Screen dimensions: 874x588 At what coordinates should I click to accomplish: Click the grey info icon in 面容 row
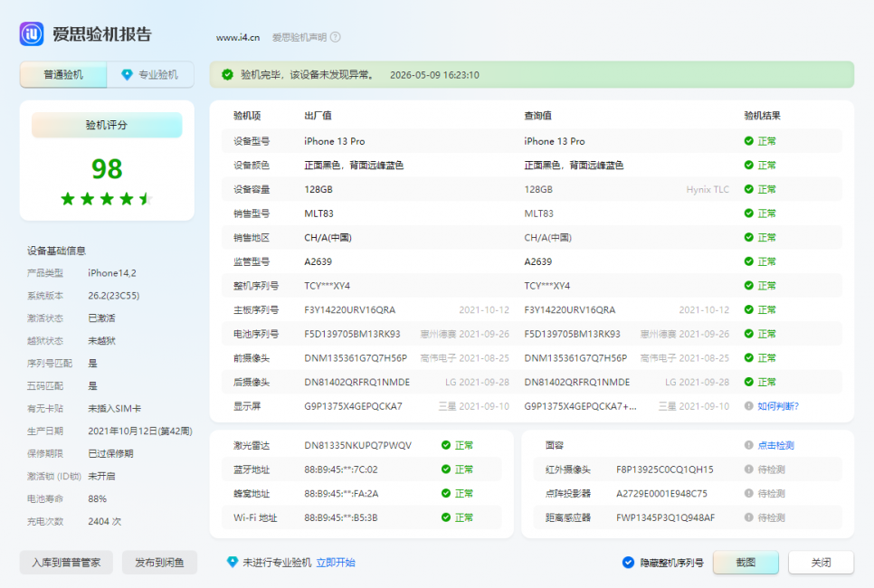point(749,445)
